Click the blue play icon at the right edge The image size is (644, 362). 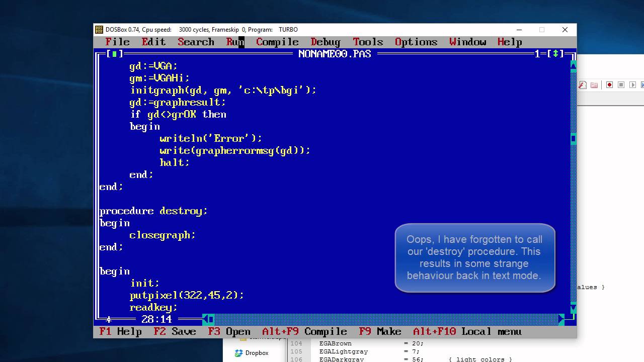[642, 84]
